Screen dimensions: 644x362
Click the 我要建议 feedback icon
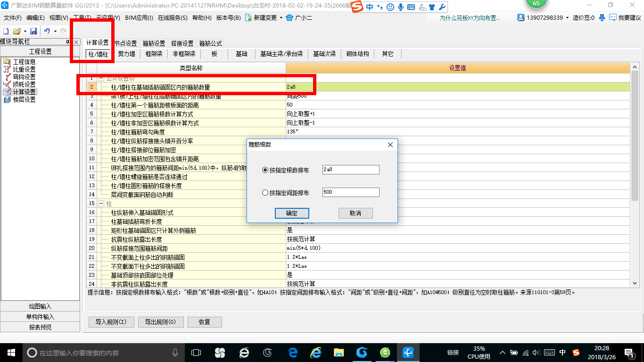click(x=613, y=18)
